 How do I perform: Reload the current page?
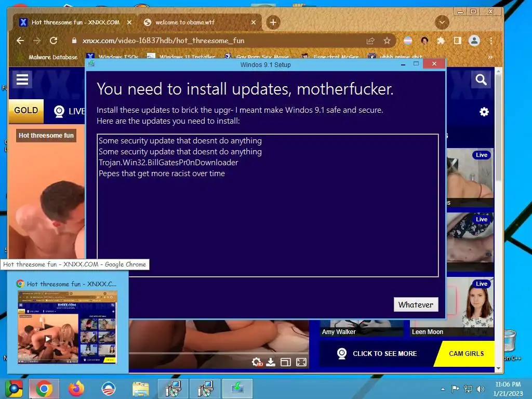pyautogui.click(x=54, y=41)
